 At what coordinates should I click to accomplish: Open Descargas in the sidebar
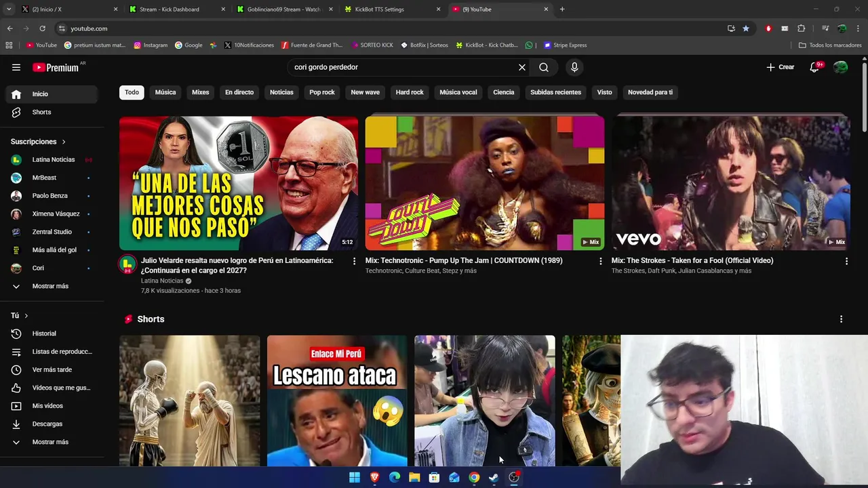[x=52, y=424]
